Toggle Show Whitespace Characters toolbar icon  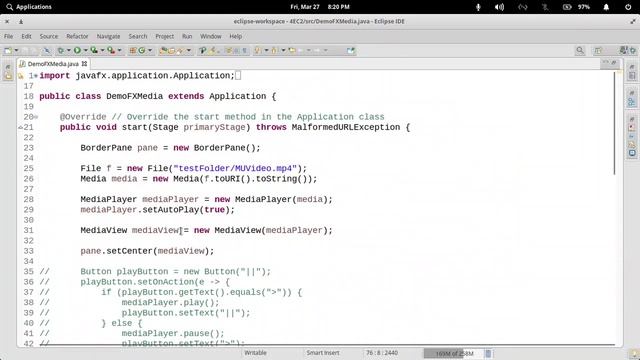244,51
